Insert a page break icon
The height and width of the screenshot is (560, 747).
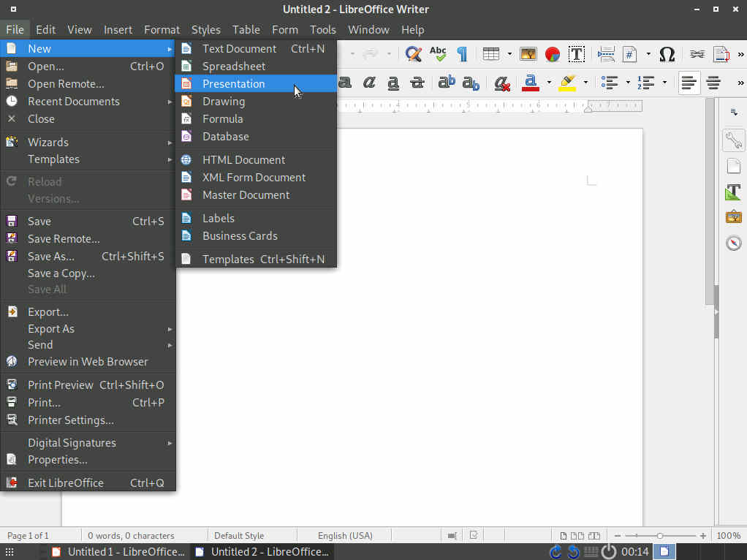click(606, 54)
